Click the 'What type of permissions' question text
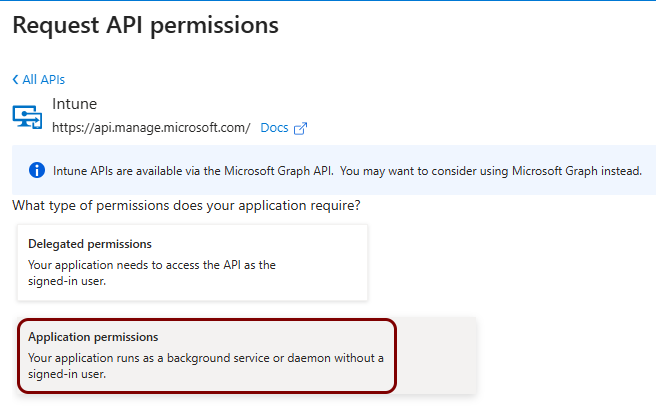This screenshot has width=656, height=412. coord(186,206)
